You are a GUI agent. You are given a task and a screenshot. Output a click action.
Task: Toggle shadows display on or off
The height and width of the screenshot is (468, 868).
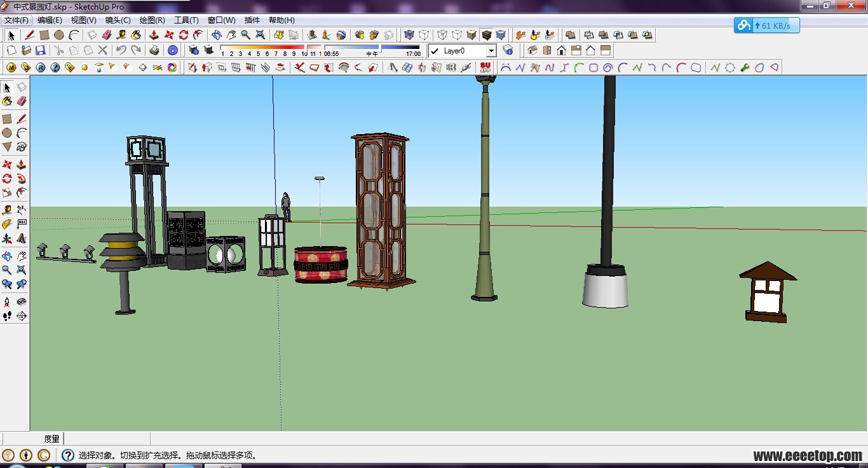point(208,50)
